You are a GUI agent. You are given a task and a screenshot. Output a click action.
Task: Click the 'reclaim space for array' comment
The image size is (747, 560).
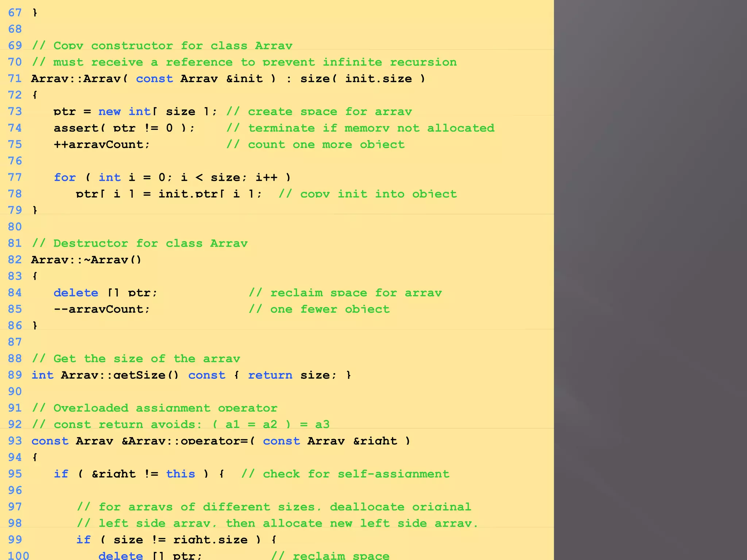[x=345, y=292]
